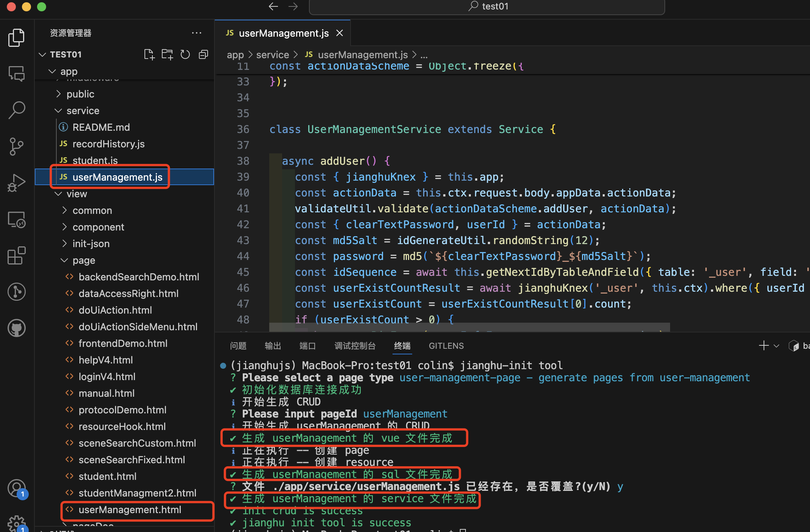Open the Extensions view
This screenshot has width=810, height=532.
[16, 255]
